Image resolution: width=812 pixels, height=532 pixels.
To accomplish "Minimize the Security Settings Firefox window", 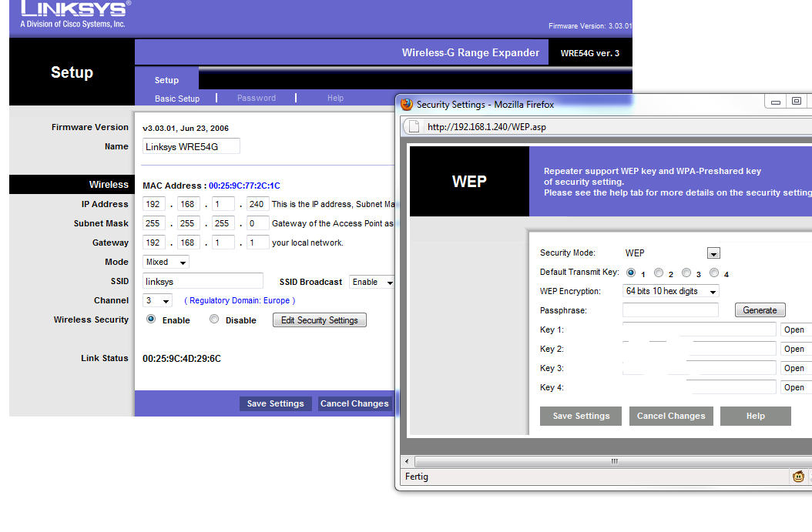I will click(775, 102).
